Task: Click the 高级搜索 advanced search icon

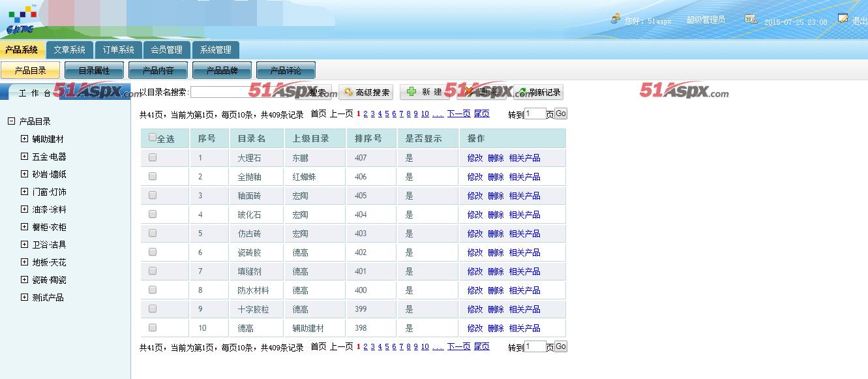Action: click(348, 93)
